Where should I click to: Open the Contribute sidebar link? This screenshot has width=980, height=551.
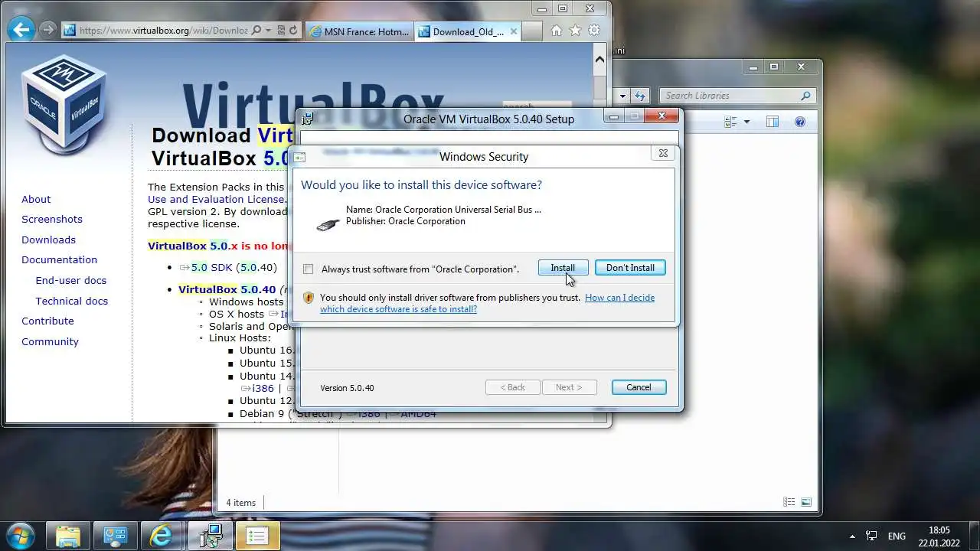coord(47,321)
